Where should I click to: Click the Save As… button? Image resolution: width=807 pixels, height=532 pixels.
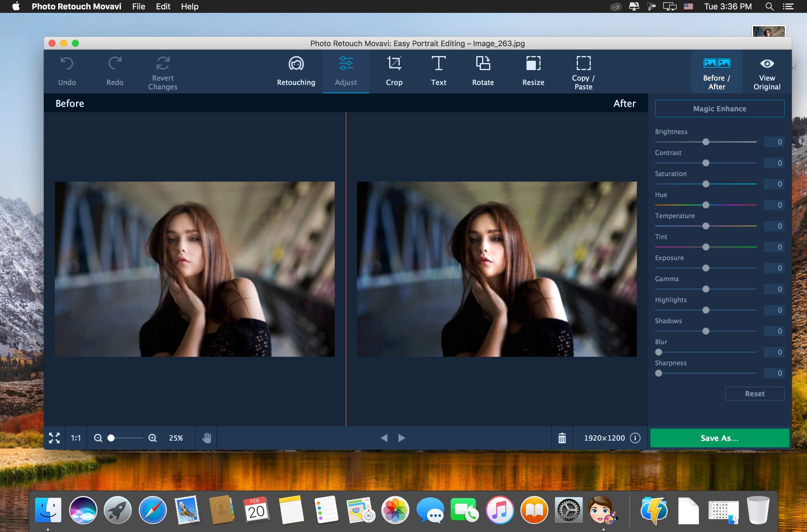pos(719,438)
